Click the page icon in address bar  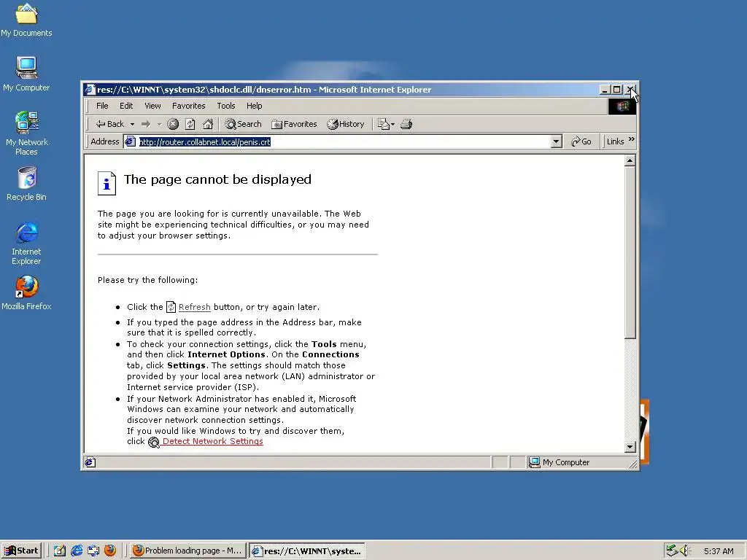click(130, 141)
